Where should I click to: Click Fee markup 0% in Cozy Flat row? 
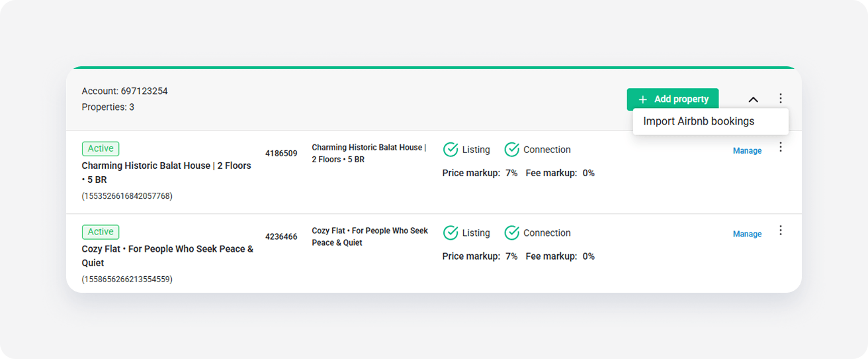point(560,257)
